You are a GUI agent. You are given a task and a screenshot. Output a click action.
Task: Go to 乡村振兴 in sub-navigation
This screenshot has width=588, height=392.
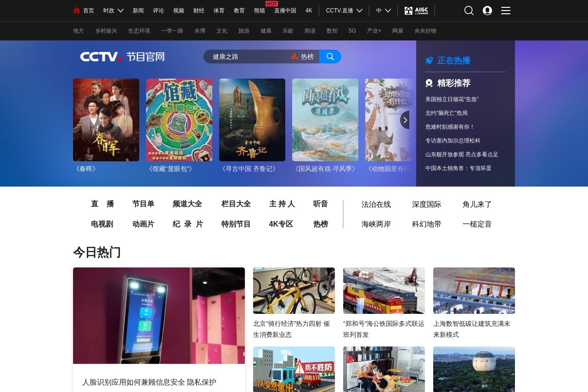pos(106,31)
